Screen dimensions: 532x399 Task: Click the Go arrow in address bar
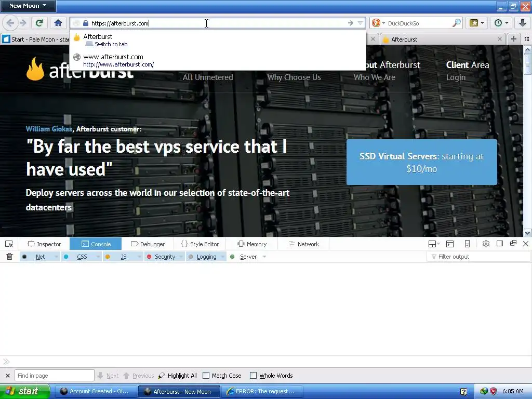[351, 23]
